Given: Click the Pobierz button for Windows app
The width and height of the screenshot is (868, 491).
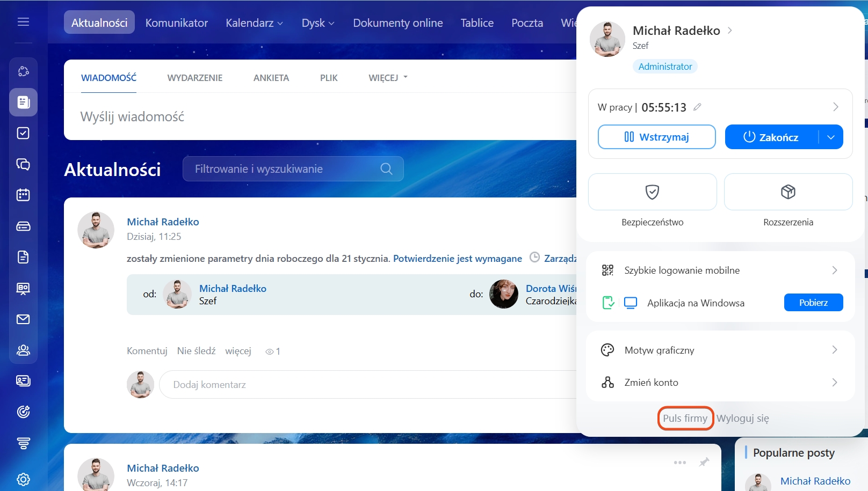Looking at the screenshot, I should tap(813, 303).
